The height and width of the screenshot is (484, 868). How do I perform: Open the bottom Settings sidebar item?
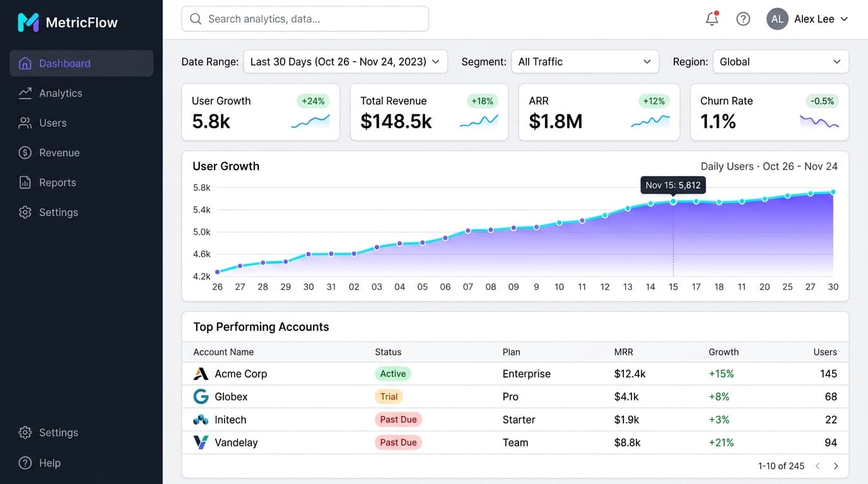coord(81,433)
